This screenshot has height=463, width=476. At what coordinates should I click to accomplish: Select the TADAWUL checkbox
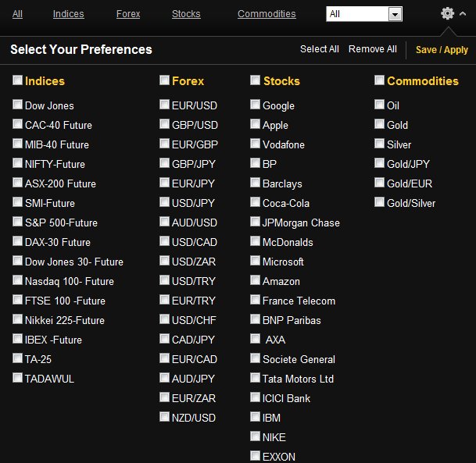click(x=18, y=378)
